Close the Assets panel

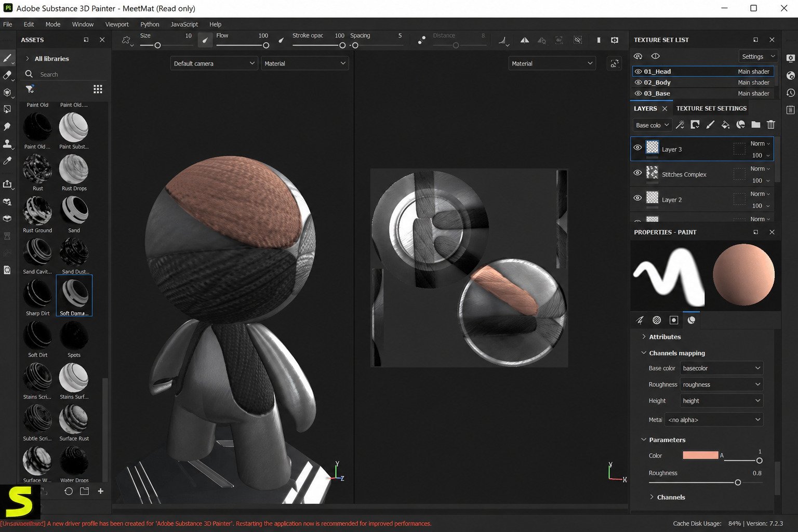(102, 40)
